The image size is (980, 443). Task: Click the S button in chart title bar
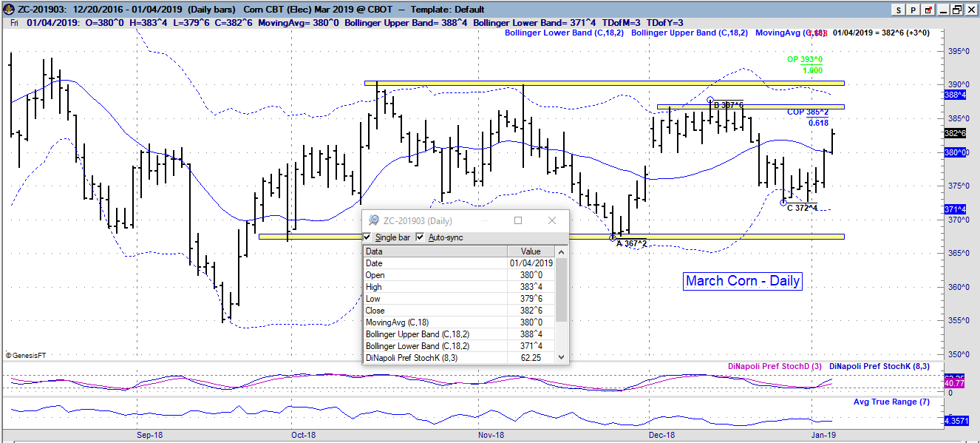[x=898, y=10]
